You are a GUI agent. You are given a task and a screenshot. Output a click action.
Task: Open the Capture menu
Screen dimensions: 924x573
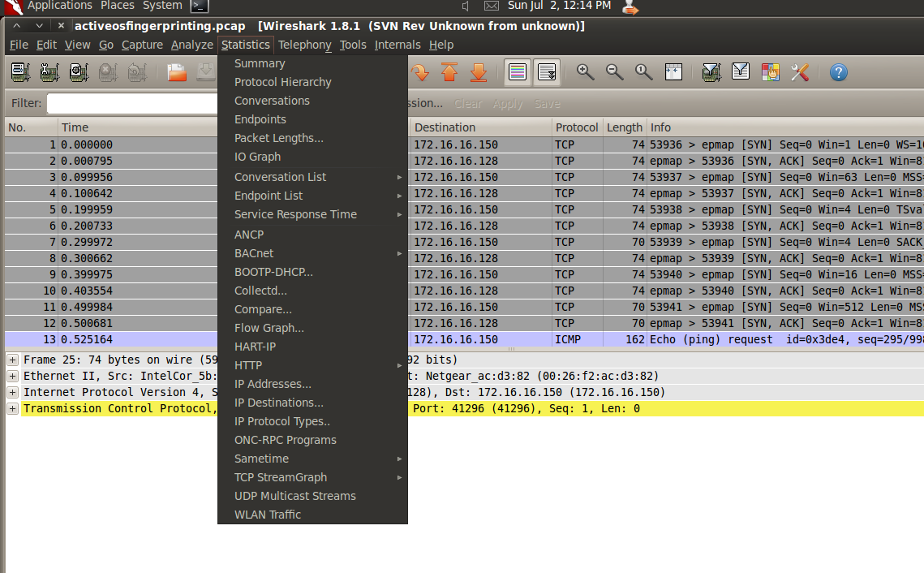coord(142,45)
